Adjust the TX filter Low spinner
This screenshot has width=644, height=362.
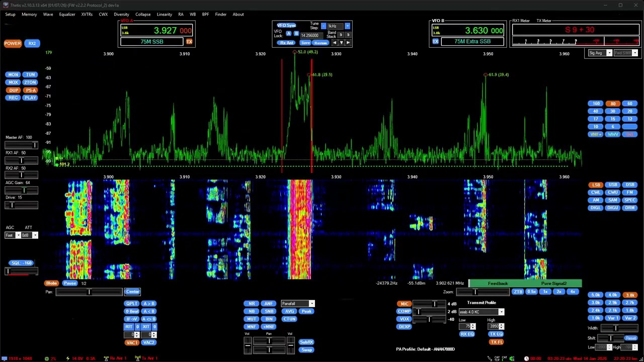[x=467, y=327]
